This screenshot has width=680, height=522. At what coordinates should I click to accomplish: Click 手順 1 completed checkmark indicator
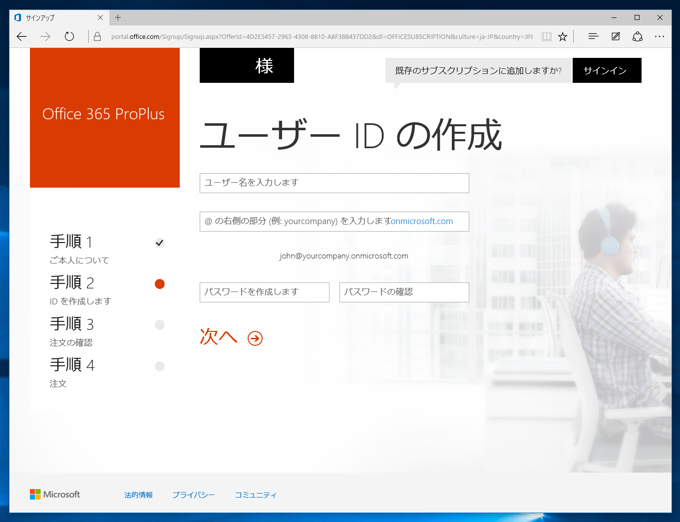point(160,243)
